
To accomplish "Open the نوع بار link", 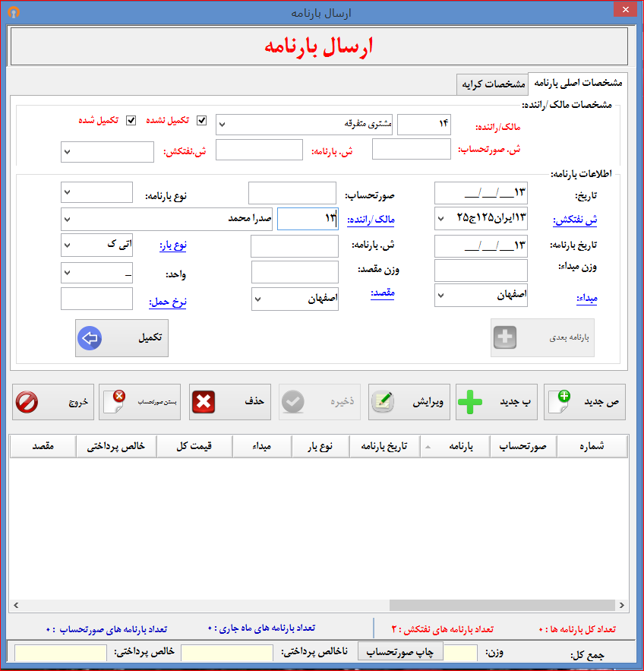I will point(173,245).
